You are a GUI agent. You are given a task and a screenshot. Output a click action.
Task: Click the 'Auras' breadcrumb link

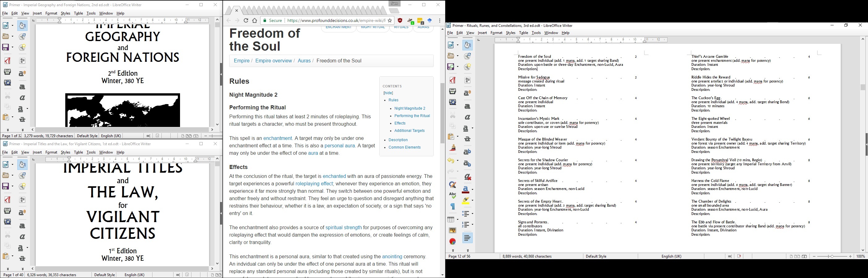tap(304, 61)
